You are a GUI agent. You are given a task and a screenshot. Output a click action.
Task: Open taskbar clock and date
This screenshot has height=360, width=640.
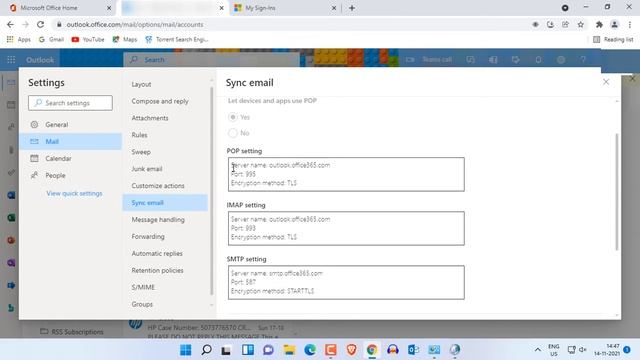pyautogui.click(x=607, y=350)
